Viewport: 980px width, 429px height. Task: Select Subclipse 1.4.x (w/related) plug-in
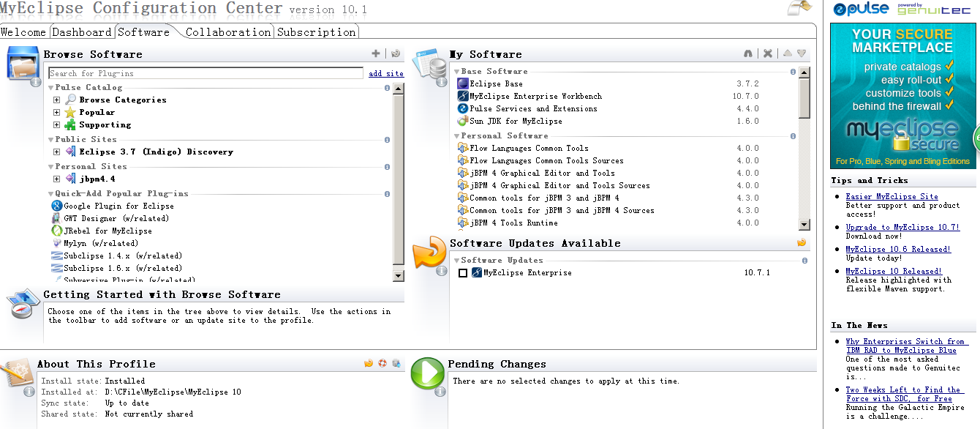(123, 255)
